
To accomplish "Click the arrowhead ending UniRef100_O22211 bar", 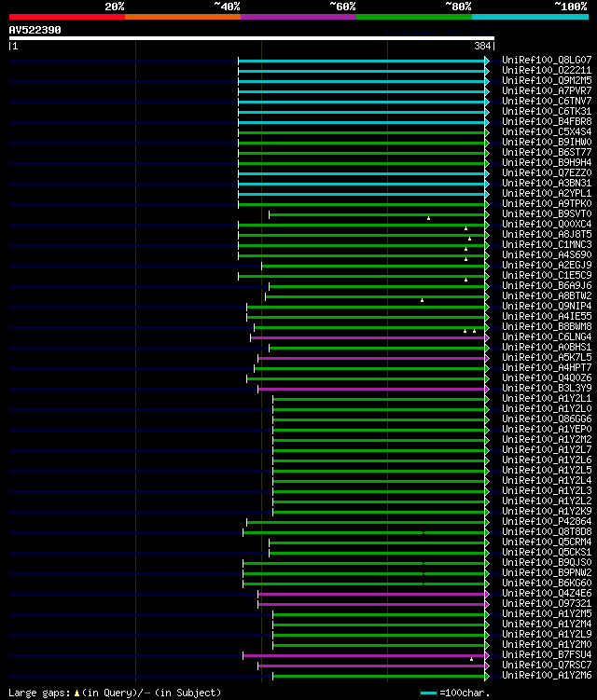I will [487, 71].
